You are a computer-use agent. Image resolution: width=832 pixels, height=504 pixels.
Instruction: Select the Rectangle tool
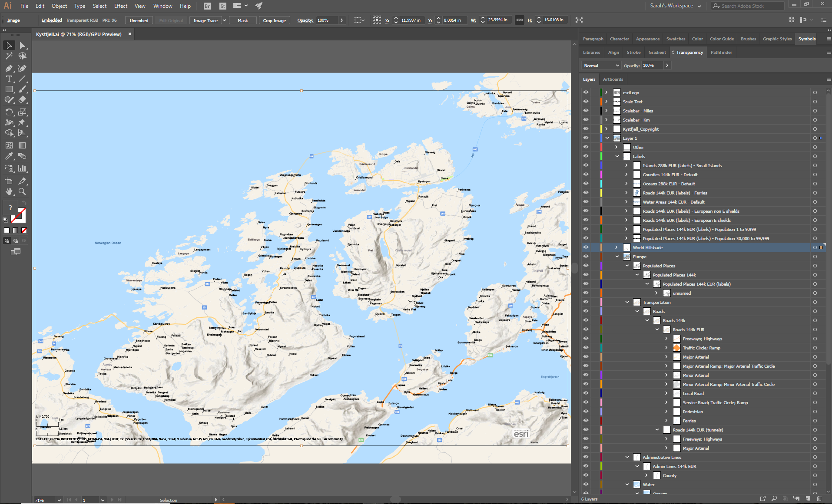tap(9, 89)
